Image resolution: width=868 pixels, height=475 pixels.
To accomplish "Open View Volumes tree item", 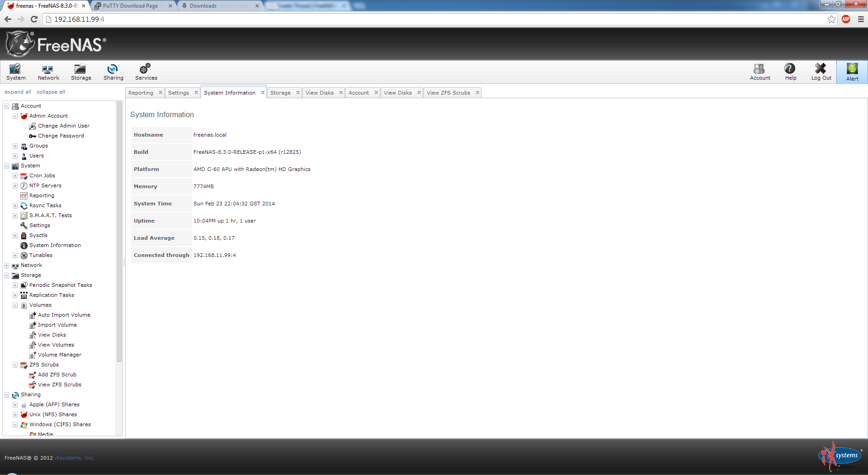I will (x=56, y=345).
